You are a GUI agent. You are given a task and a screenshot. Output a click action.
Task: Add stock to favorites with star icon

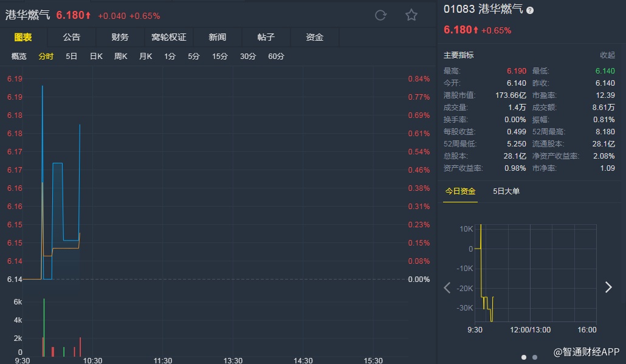click(x=411, y=15)
